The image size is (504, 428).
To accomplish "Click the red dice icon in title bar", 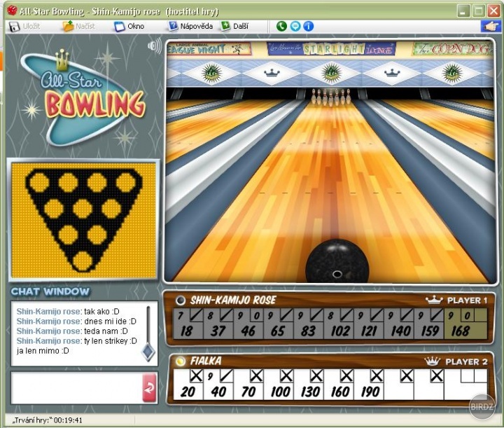I will tap(12, 11).
